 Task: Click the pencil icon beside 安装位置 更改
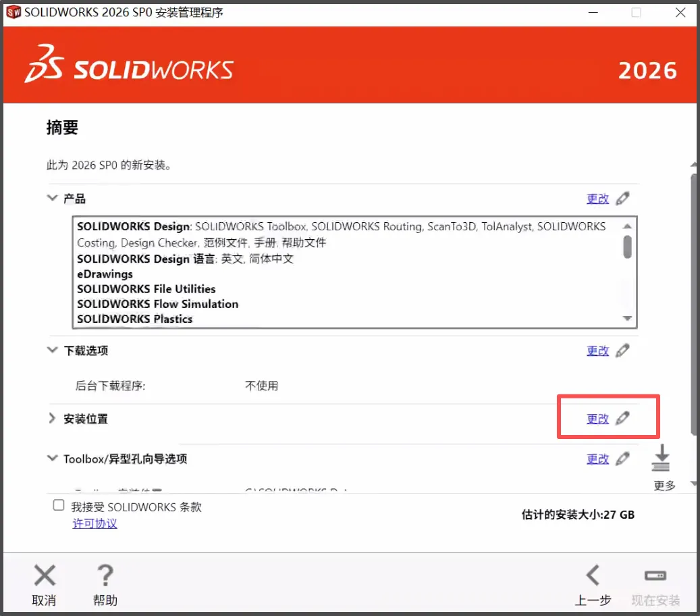622,419
